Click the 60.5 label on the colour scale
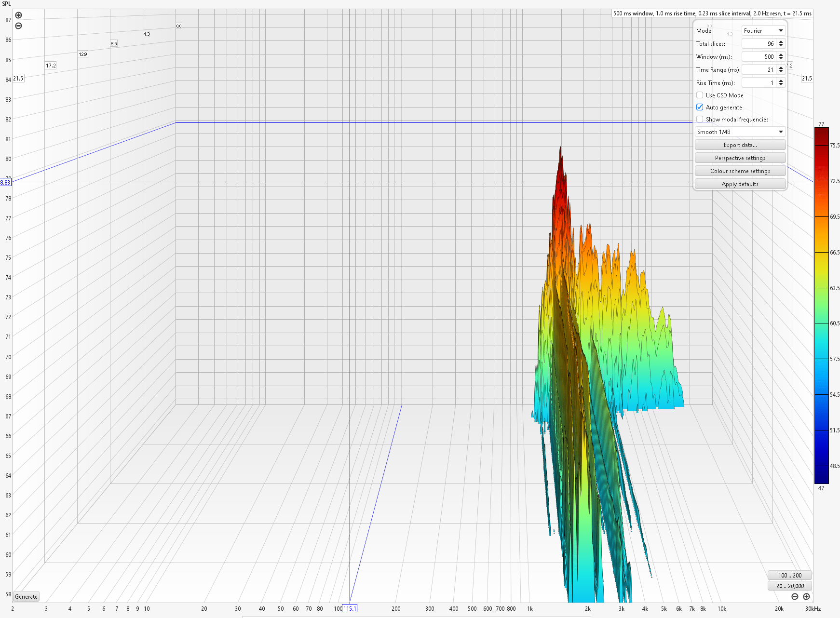 click(835, 323)
